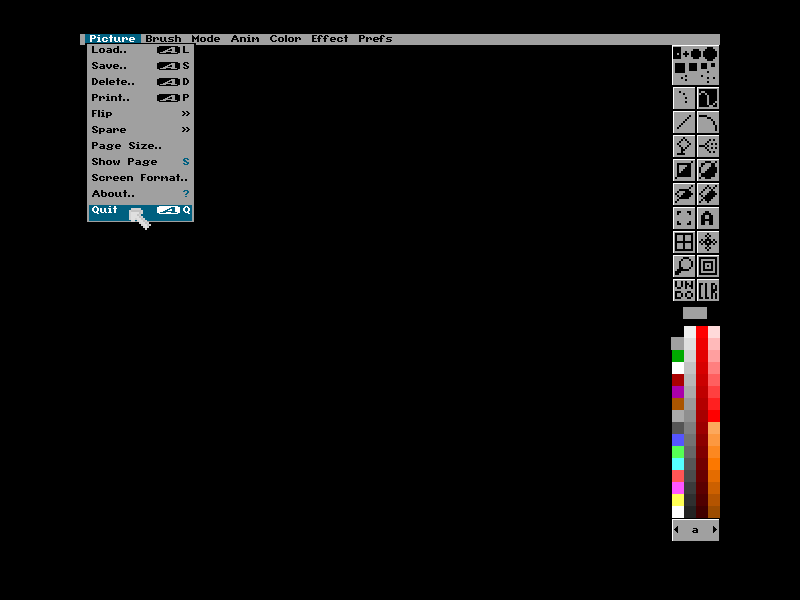Pick the blue palette color
800x600 pixels.
[678, 439]
